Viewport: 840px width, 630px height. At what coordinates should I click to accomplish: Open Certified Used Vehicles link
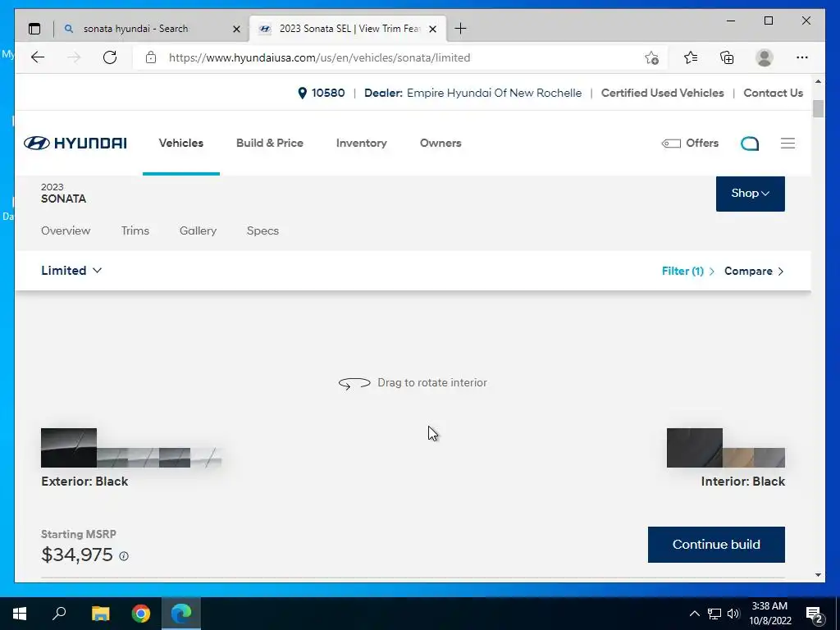pos(662,94)
